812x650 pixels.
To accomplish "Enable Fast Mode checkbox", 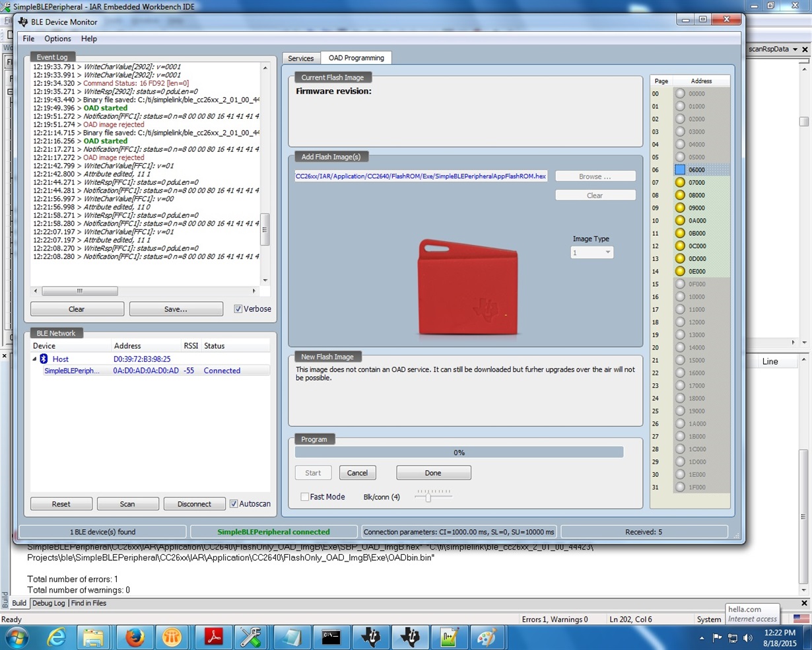I will (x=304, y=497).
